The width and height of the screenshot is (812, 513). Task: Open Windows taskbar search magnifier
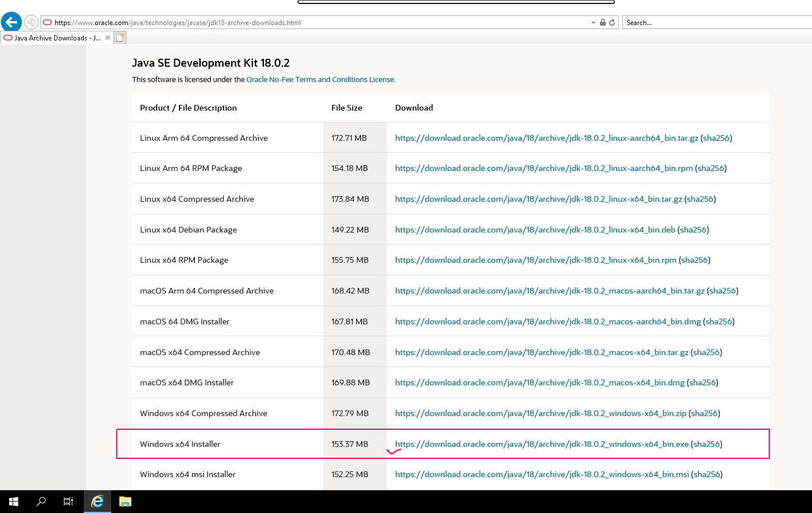pos(41,502)
